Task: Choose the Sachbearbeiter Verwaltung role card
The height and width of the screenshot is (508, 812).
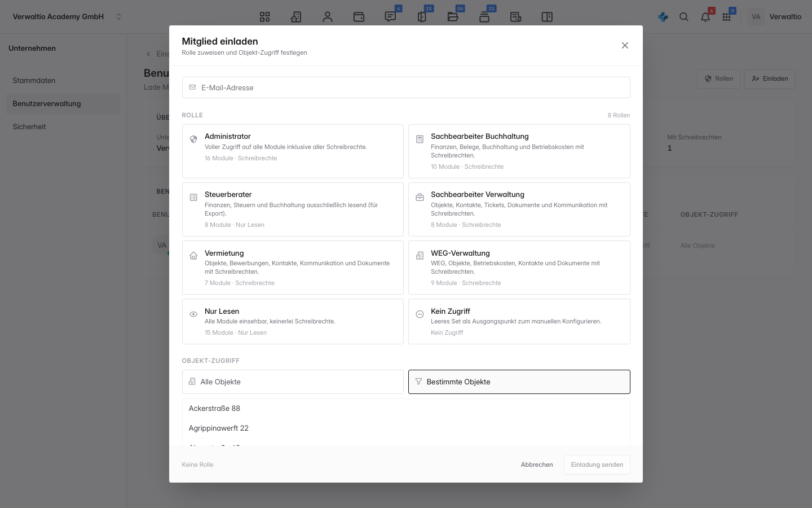Action: tap(519, 209)
